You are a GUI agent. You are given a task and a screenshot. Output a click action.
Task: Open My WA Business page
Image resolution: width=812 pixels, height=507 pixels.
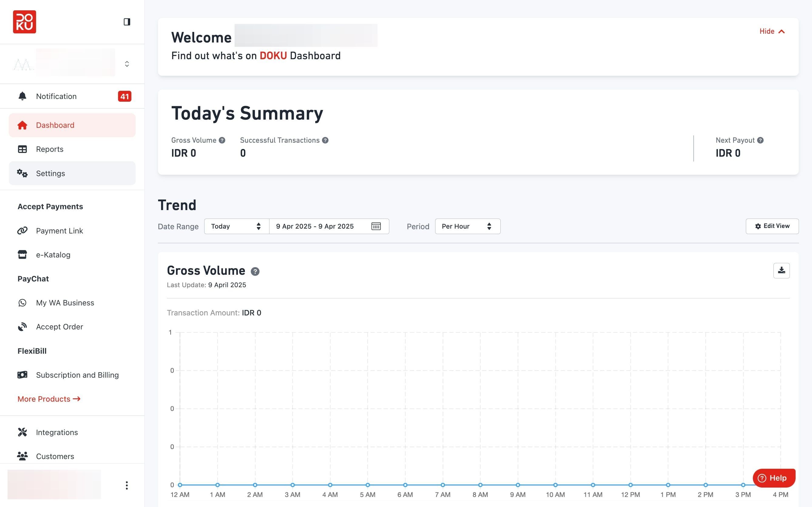point(72,303)
